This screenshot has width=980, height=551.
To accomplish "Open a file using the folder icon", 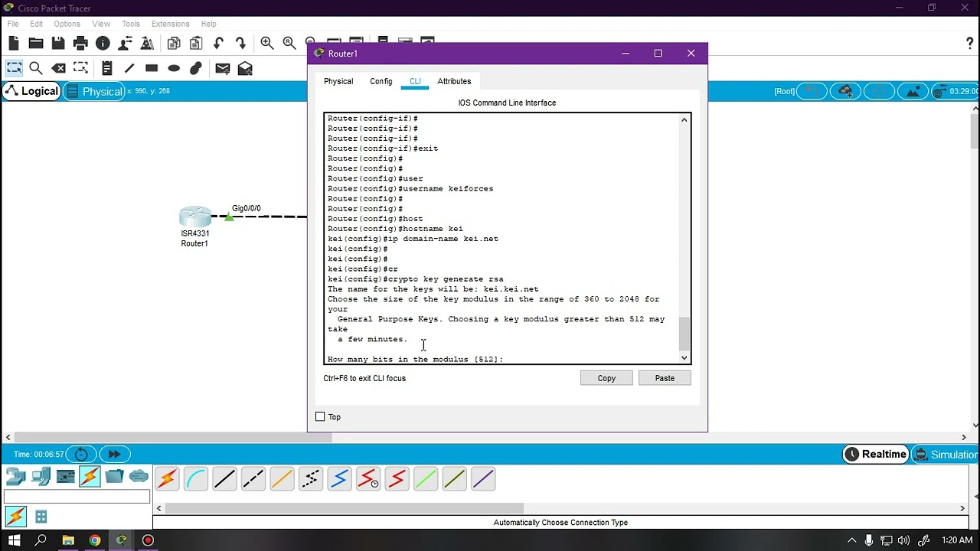I will click(36, 44).
